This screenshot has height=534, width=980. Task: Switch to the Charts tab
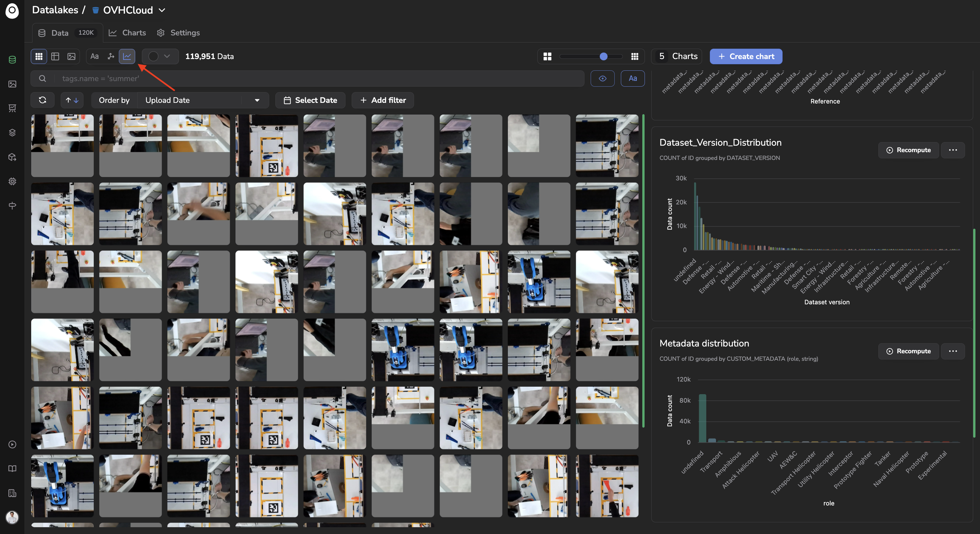point(127,33)
